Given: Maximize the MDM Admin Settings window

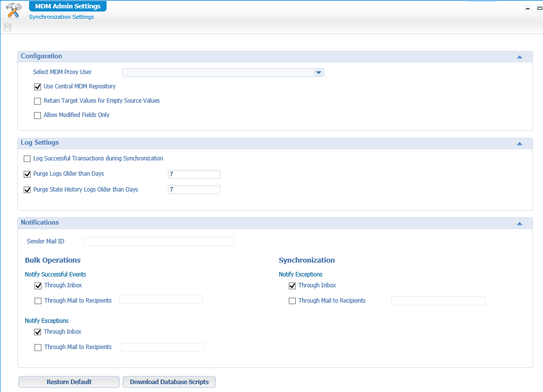Looking at the screenshot, I should [540, 8].
